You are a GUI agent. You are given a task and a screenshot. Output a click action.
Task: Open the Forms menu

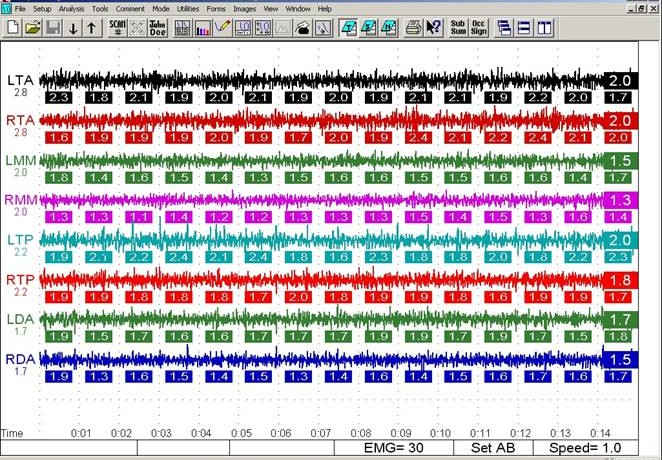pyautogui.click(x=216, y=8)
